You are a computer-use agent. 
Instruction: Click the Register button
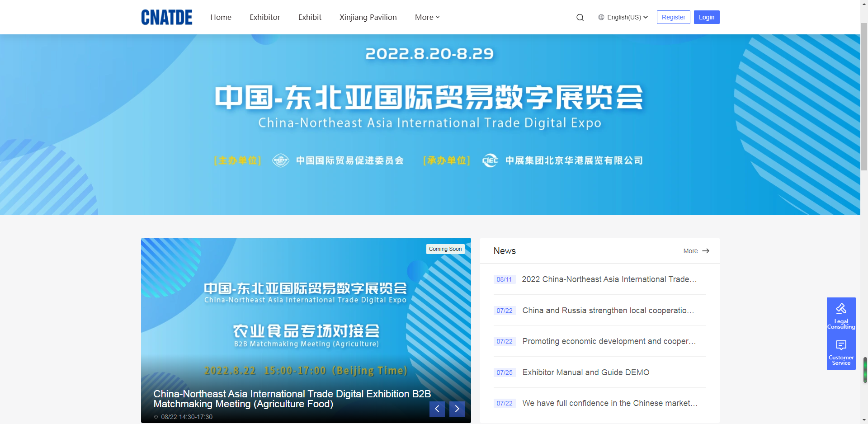(x=674, y=17)
